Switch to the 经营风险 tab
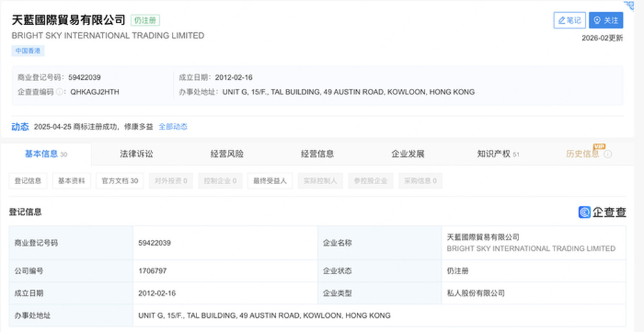The image size is (644, 332). [227, 154]
